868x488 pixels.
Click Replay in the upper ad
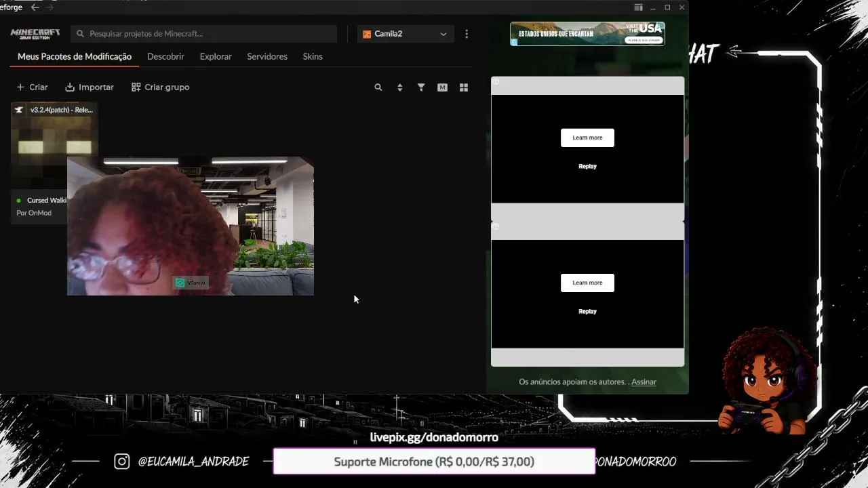point(587,166)
